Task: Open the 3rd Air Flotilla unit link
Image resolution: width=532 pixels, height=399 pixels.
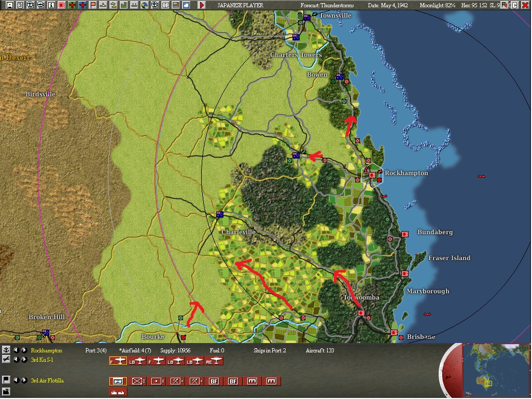Action: (x=47, y=380)
